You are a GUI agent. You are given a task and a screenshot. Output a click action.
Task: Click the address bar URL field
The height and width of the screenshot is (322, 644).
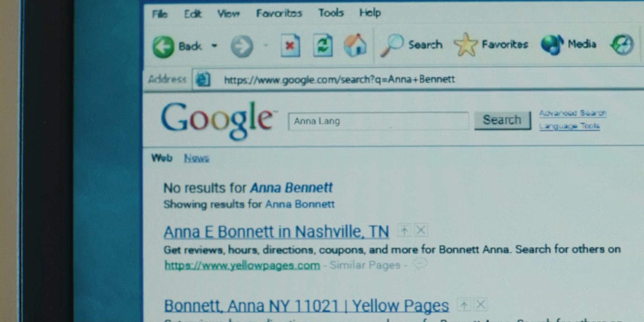(418, 79)
